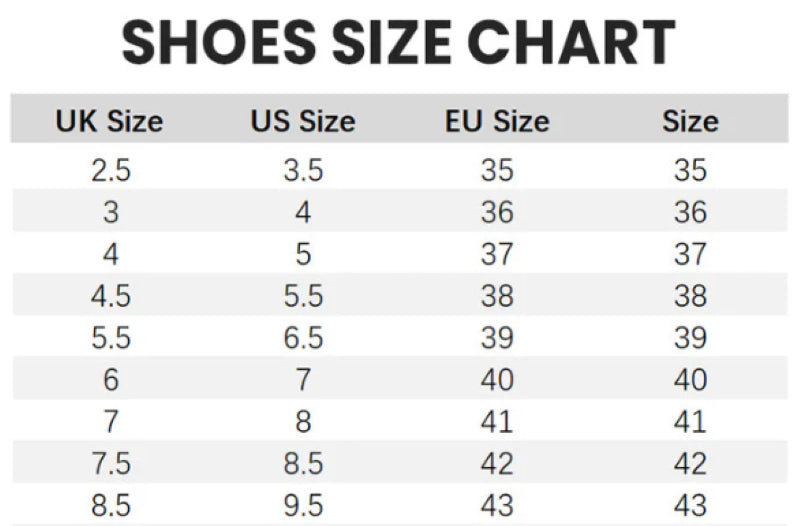This screenshot has width=800, height=526.
Task: Select the 37 value in EU Size column
Action: tap(497, 255)
